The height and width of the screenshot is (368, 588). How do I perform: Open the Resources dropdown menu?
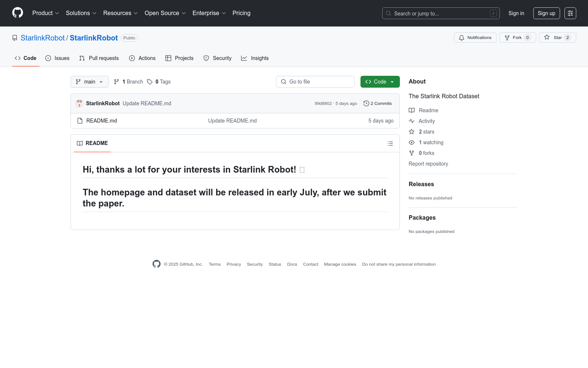121,13
